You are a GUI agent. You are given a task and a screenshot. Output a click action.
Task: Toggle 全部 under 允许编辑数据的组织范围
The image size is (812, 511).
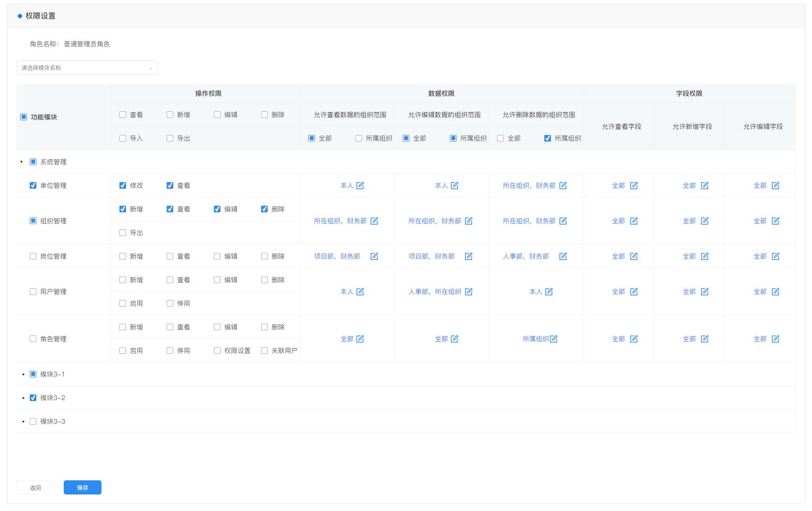[x=406, y=138]
